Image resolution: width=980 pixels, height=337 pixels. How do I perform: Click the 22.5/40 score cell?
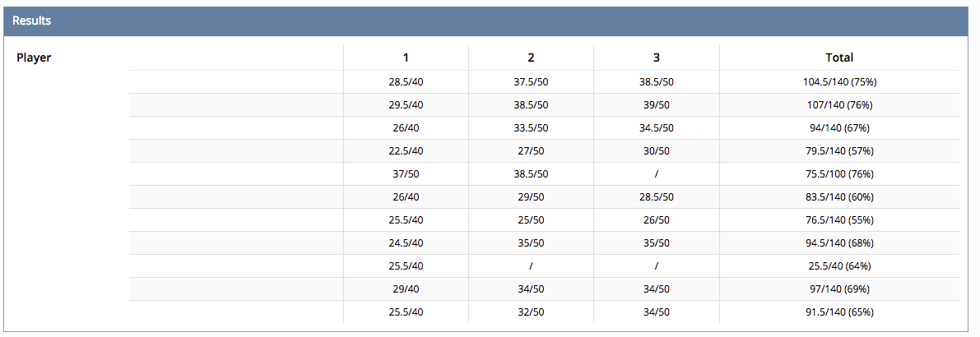point(406,151)
